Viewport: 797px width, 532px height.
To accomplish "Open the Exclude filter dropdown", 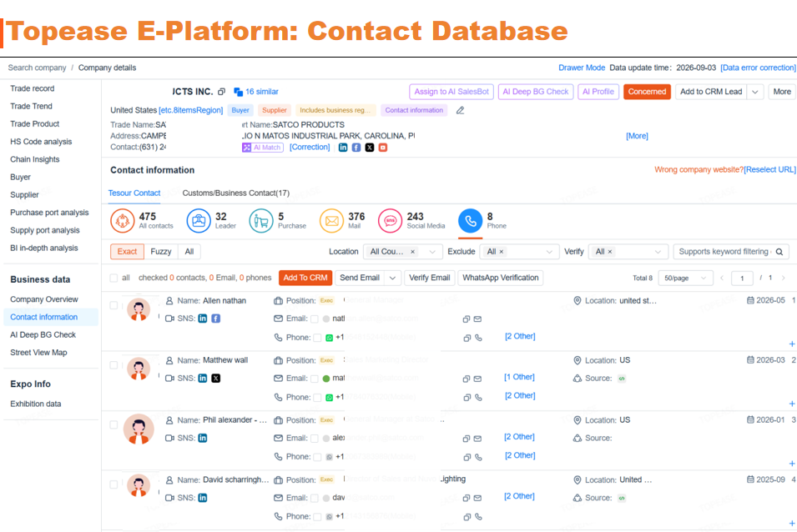I will tap(518, 252).
